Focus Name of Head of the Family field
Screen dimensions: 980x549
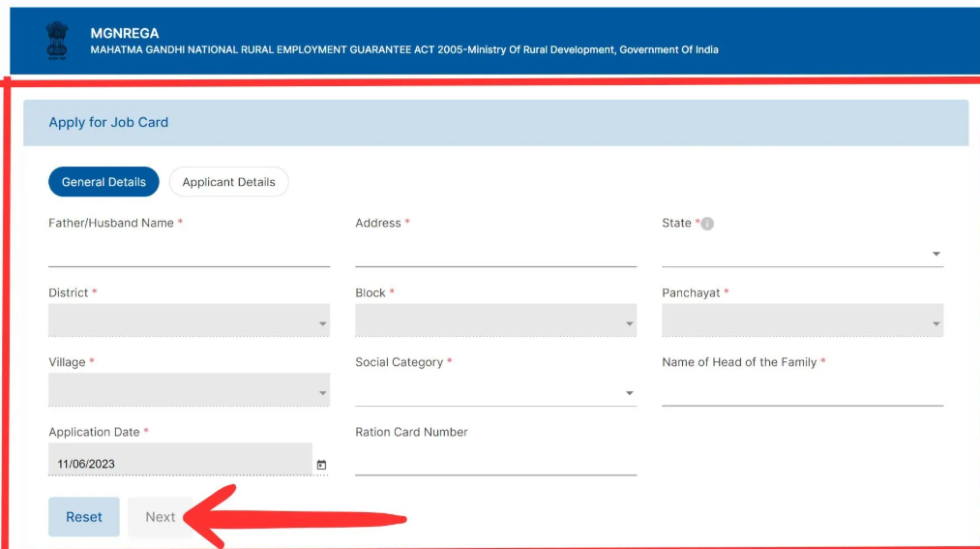(x=803, y=393)
